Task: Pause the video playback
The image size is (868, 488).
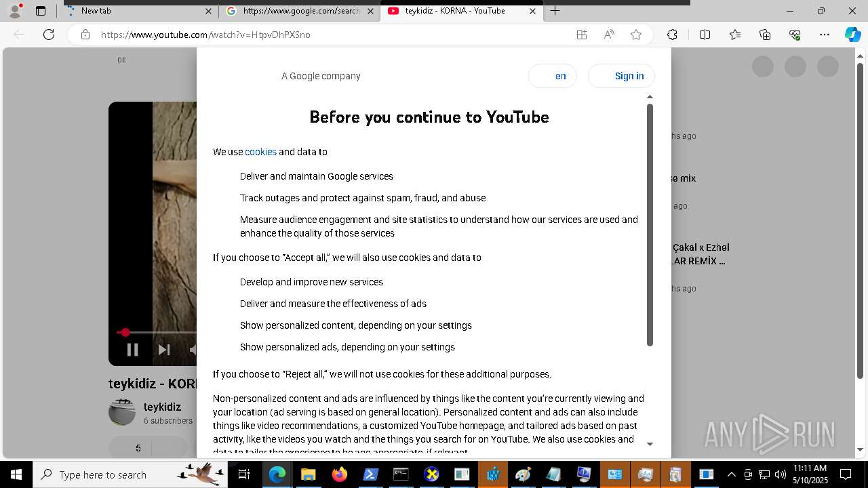Action: tap(133, 350)
